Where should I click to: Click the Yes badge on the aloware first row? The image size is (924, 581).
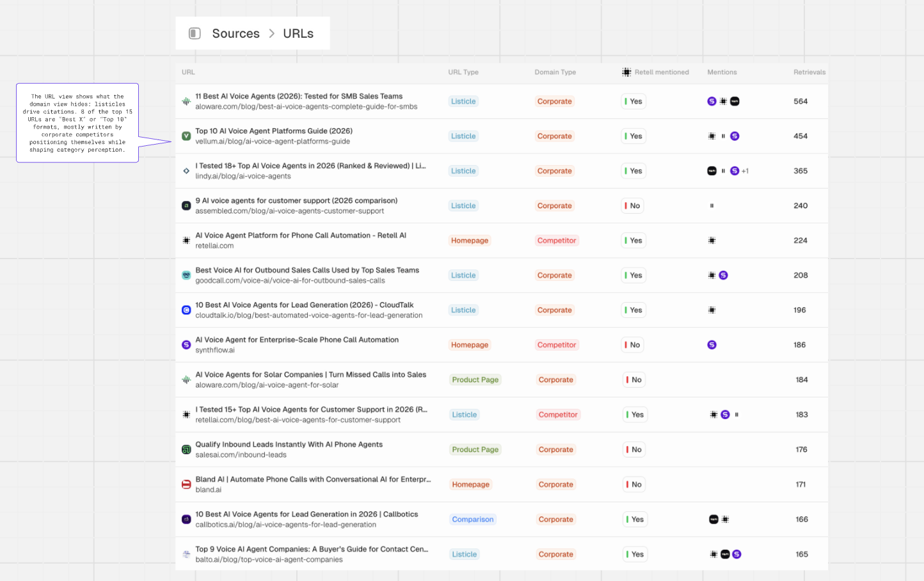pos(633,101)
